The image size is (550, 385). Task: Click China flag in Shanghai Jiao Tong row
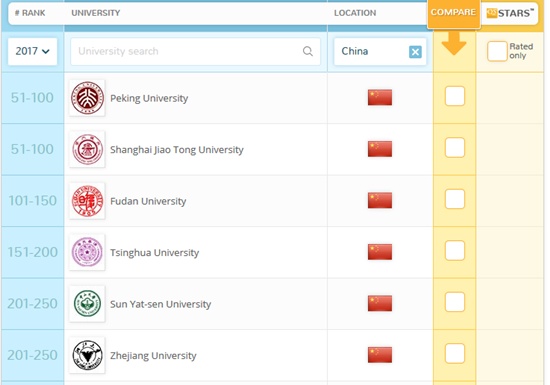380,149
